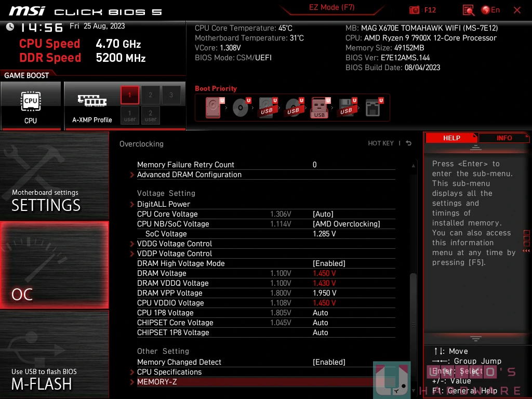532x399 pixels.
Task: Select the 'VCore: 1.308V' reading
Action: coord(218,48)
